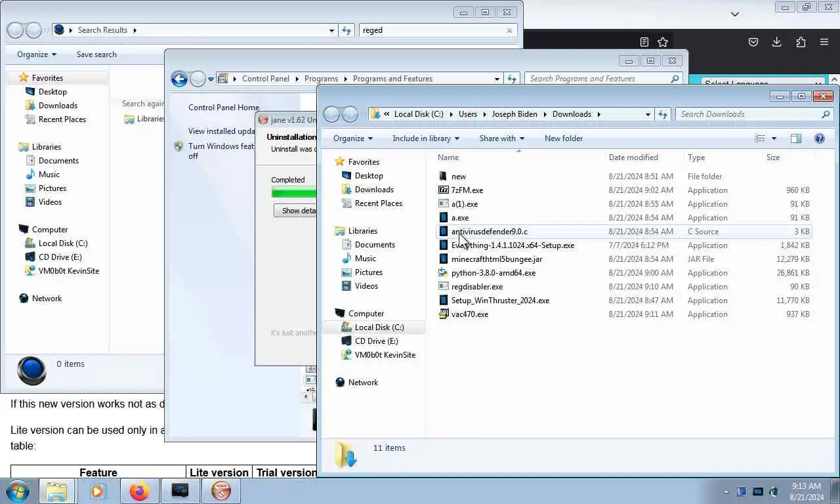Open File Explorer from the taskbar
This screenshot has width=840, height=504.
[x=57, y=491]
